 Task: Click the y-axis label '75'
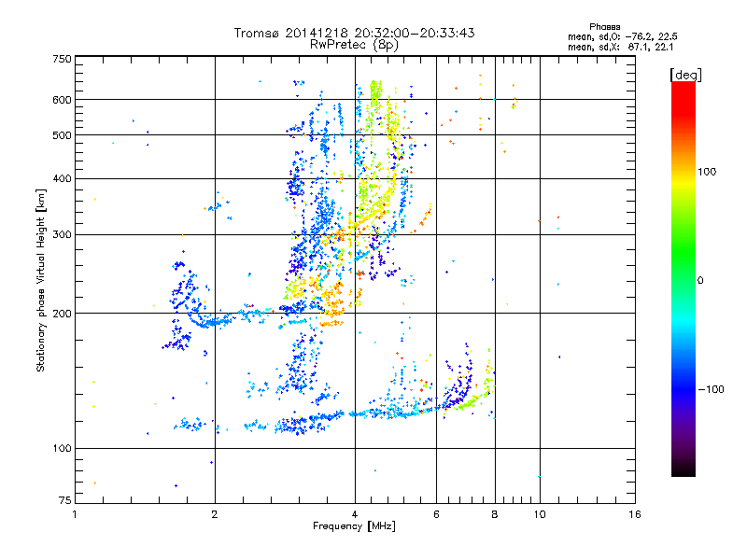[x=65, y=500]
